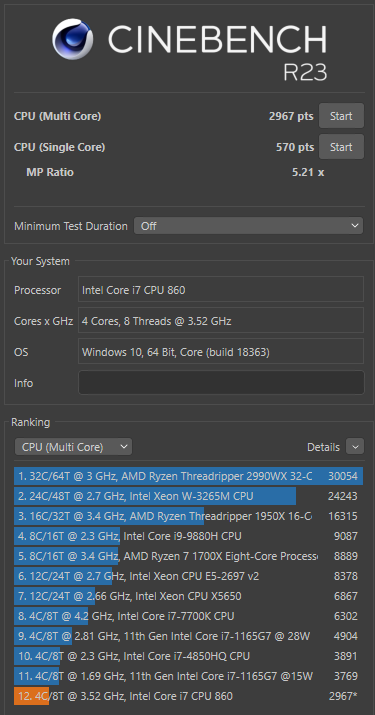Select the Intel Core i7-7700K ranking entry
The image size is (375, 715).
(188, 616)
